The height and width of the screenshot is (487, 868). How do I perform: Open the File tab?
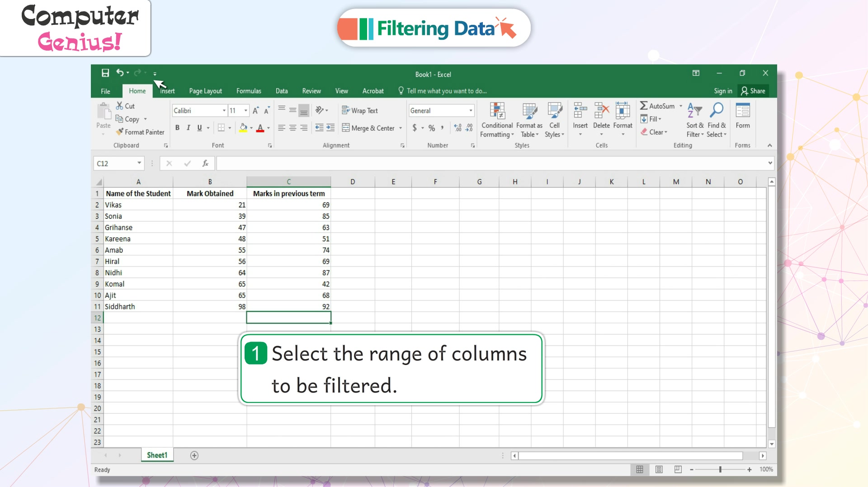pyautogui.click(x=105, y=91)
